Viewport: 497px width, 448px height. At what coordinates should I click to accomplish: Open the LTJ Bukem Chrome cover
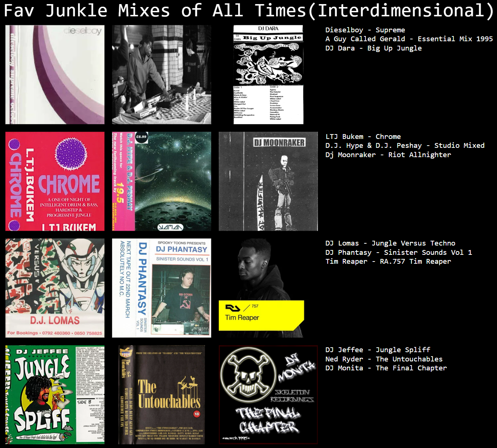tap(55, 181)
